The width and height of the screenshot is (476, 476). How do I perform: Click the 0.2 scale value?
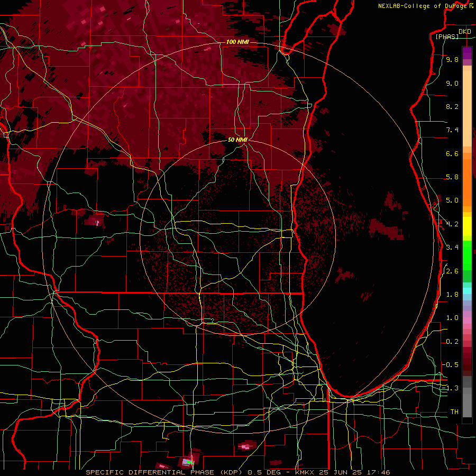[452, 342]
